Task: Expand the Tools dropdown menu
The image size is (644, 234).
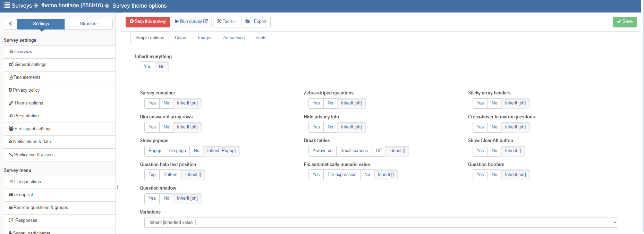Action: [226, 22]
